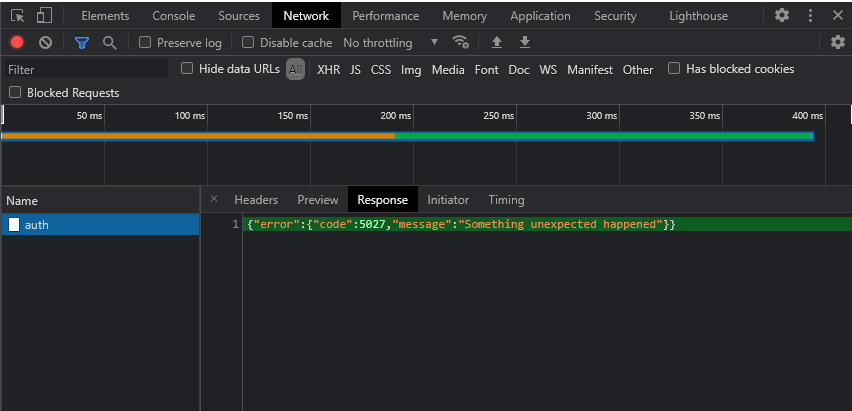Close the request details pane
The image size is (852, 411).
[214, 199]
